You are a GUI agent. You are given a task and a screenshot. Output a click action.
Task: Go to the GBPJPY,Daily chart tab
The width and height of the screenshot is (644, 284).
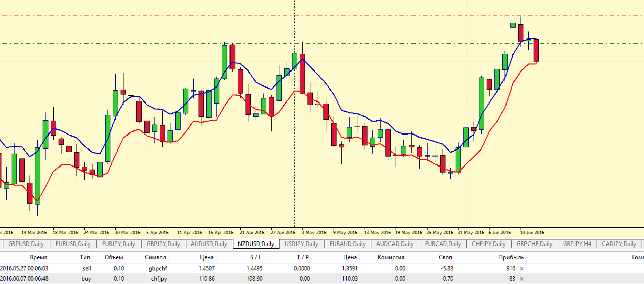click(163, 244)
